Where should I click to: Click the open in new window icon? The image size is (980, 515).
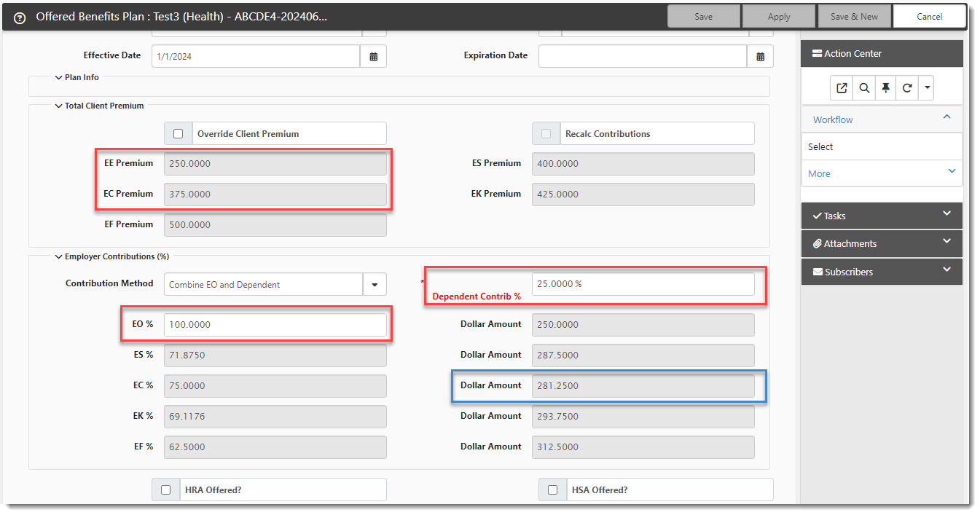(x=842, y=88)
